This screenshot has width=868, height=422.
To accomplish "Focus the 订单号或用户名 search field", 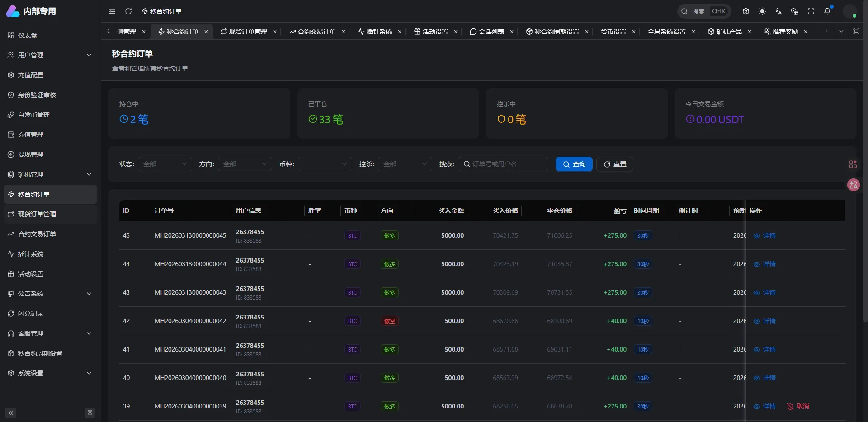I will coord(503,164).
